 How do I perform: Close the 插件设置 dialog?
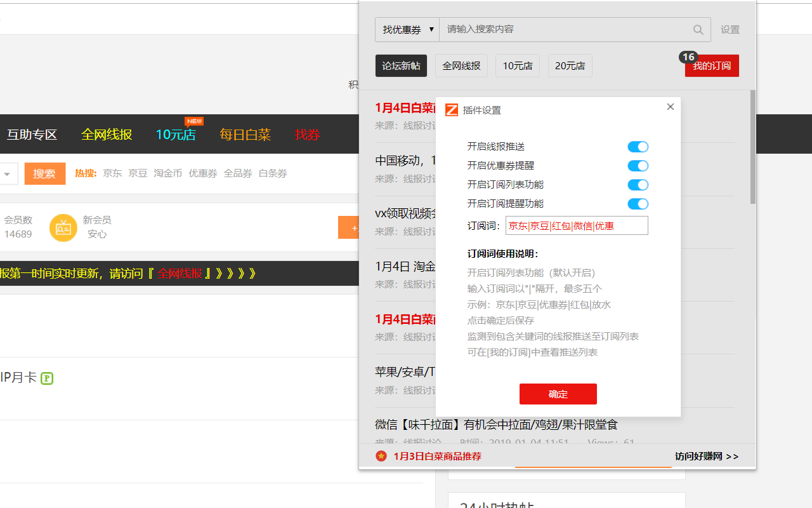pyautogui.click(x=671, y=107)
